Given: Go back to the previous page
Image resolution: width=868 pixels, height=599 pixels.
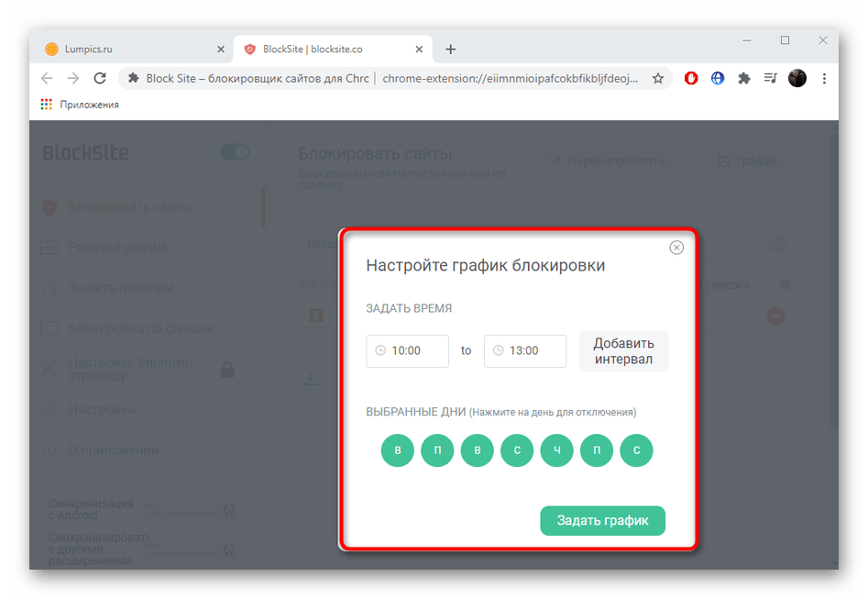Looking at the screenshot, I should tap(48, 79).
